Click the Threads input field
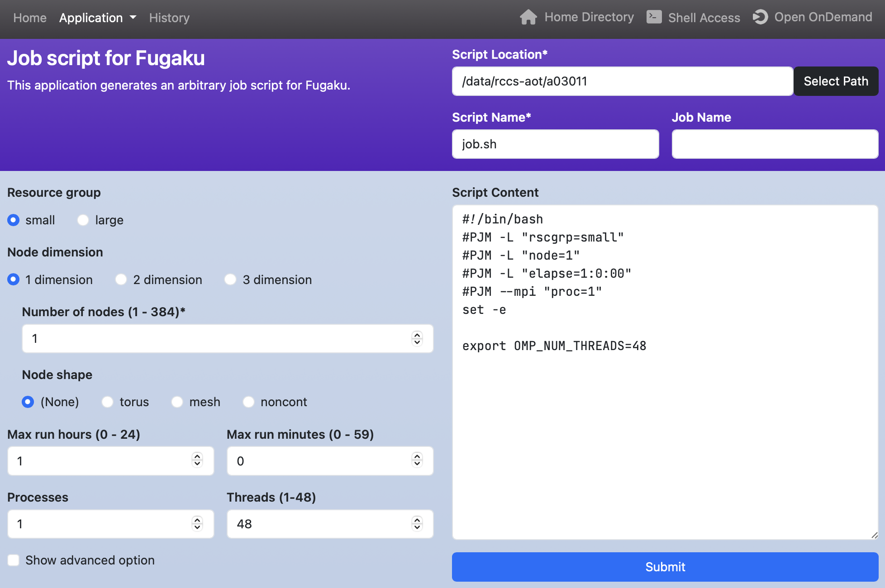885x588 pixels. click(x=330, y=524)
